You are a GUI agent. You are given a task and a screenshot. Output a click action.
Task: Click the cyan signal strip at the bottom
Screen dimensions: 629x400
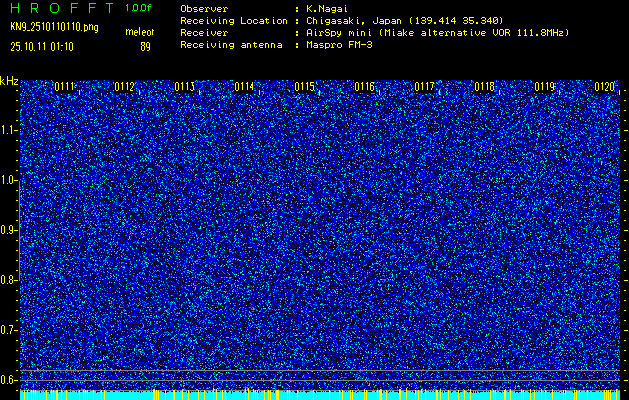tap(320, 395)
